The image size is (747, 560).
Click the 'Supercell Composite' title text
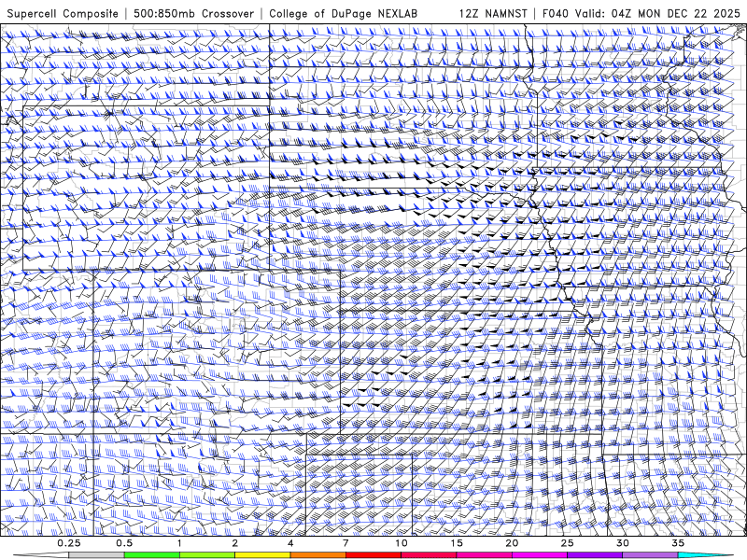[63, 14]
